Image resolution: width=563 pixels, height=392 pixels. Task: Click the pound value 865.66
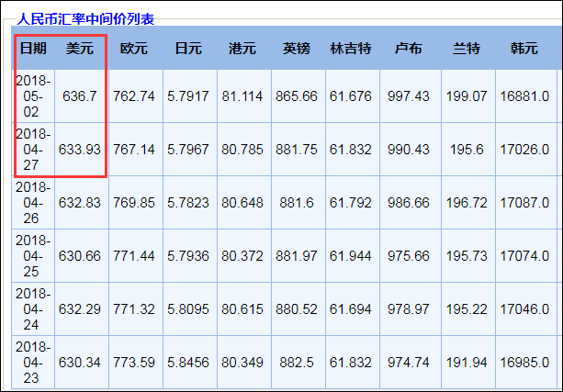297,95
